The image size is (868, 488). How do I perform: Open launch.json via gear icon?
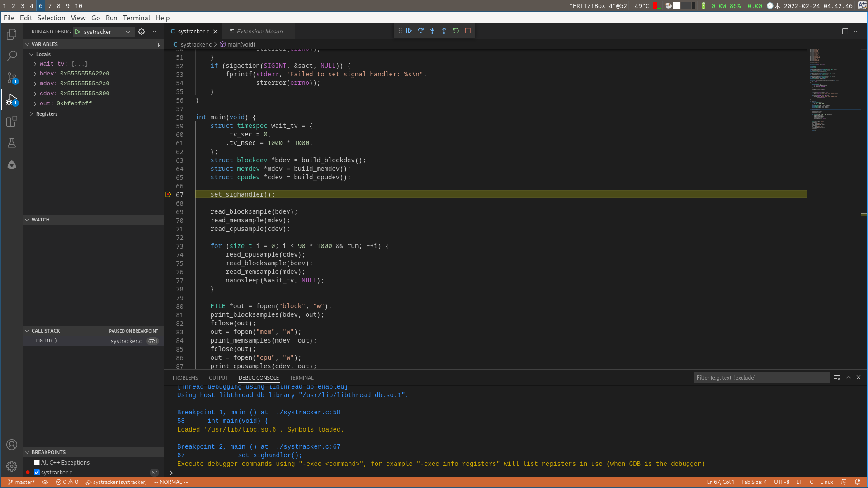(142, 32)
